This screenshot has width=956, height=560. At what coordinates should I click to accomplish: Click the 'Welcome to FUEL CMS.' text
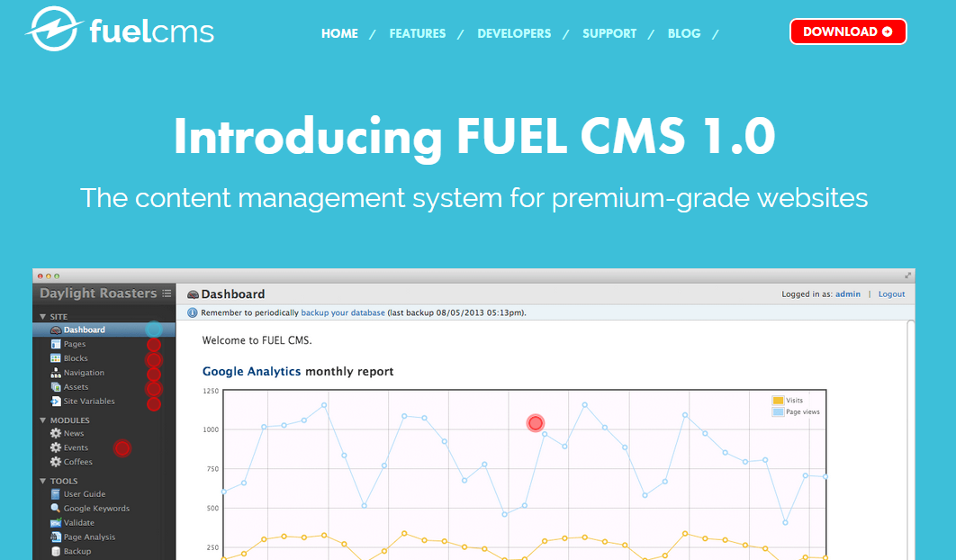coord(257,340)
